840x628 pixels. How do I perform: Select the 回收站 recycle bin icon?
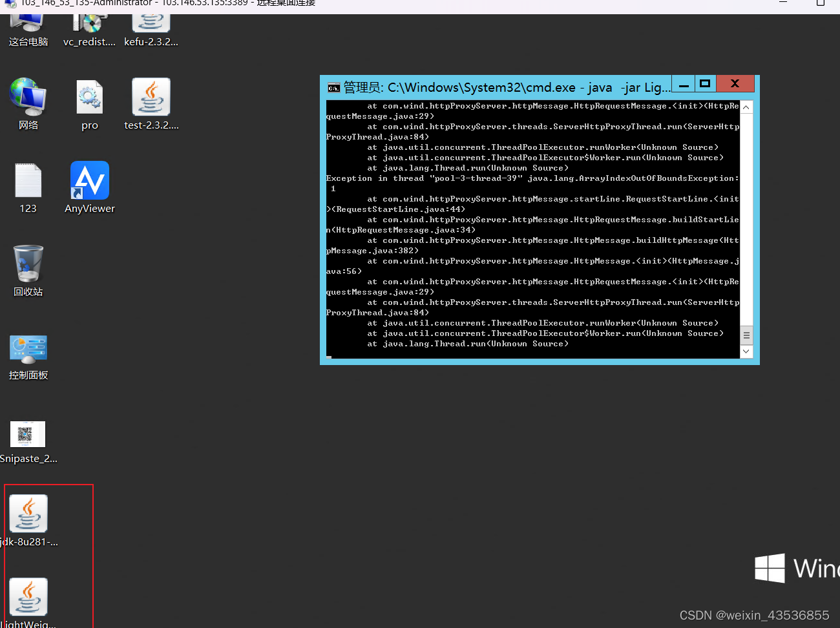point(28,271)
